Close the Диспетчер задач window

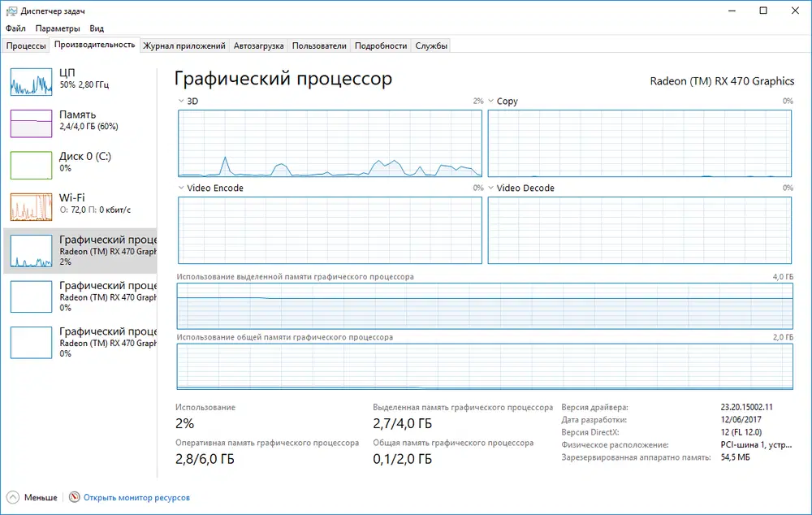(796, 11)
